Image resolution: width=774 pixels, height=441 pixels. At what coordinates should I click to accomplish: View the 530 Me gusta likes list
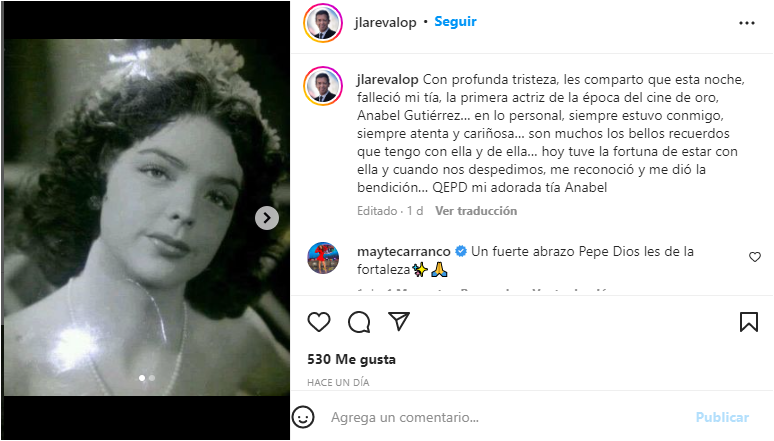click(351, 359)
